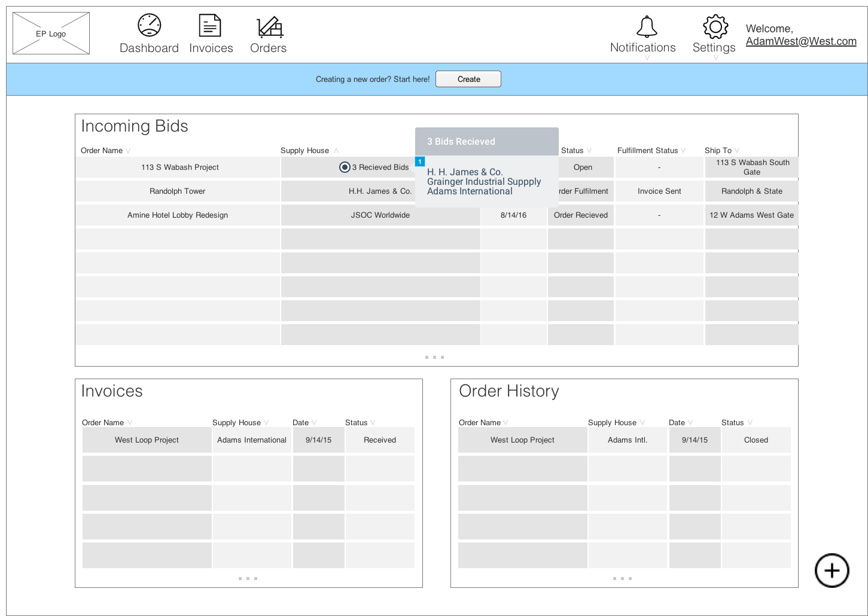Click the blue badge numbered 1
868x616 pixels.
[420, 161]
